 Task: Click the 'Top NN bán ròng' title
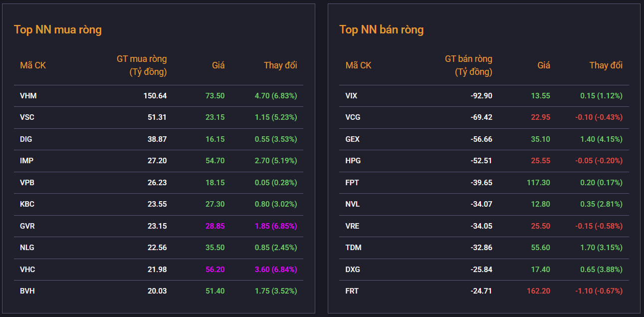(x=381, y=29)
